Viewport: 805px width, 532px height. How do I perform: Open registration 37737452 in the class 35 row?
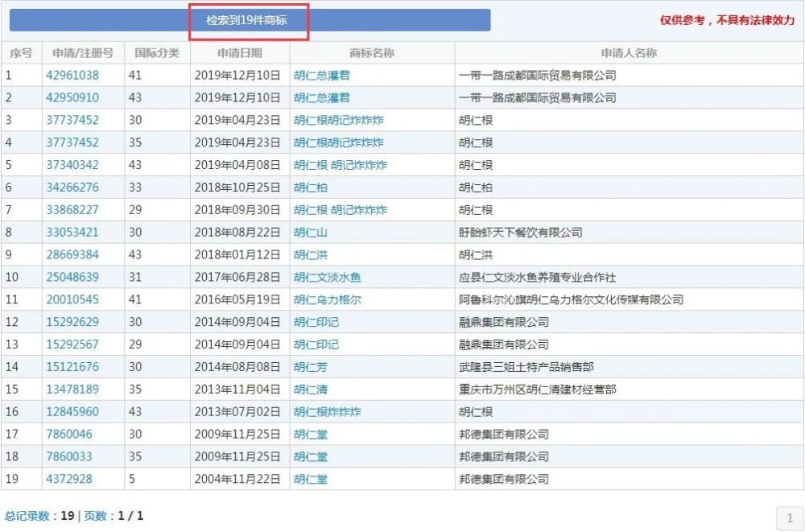click(72, 142)
